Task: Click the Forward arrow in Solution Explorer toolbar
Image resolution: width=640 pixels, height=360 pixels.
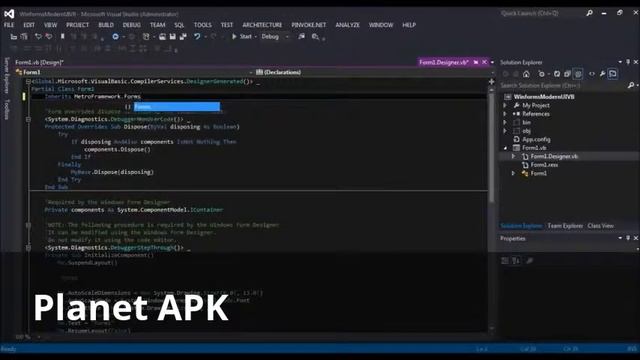Action: pos(516,74)
